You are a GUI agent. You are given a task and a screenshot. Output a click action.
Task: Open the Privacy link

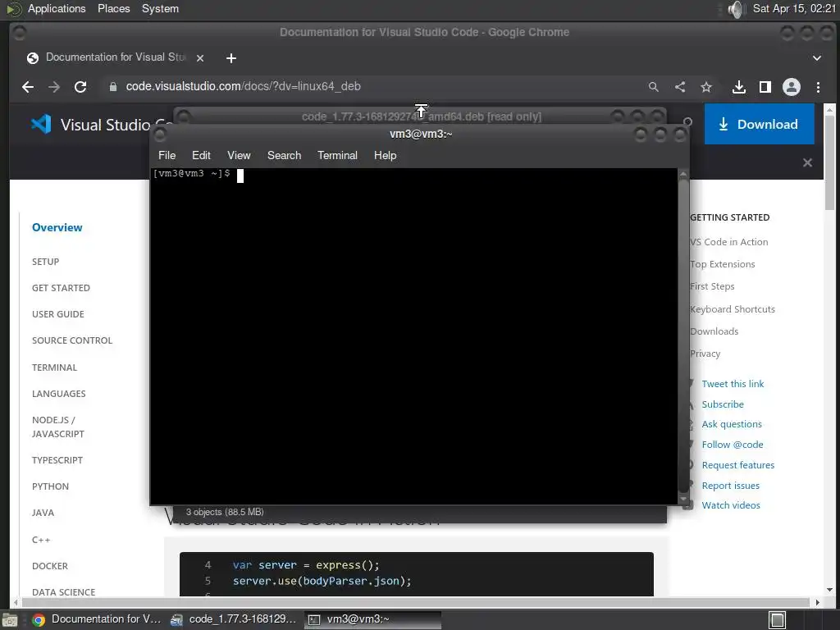pyautogui.click(x=705, y=354)
